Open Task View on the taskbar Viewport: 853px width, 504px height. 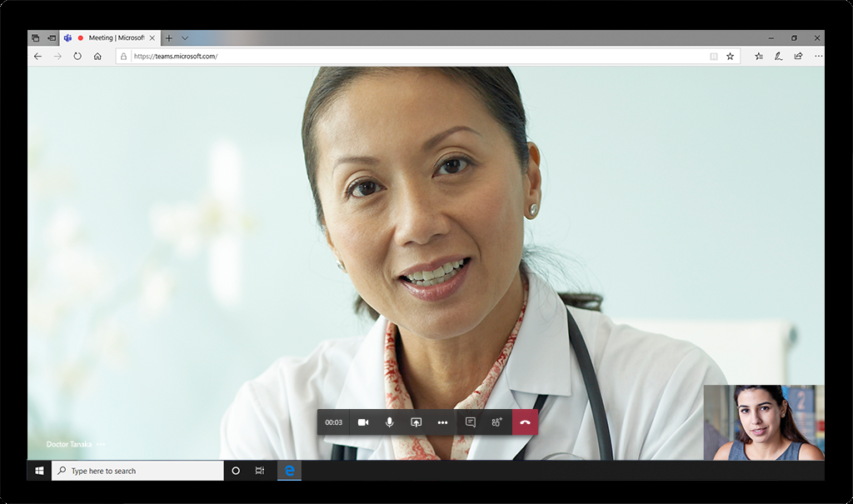tap(259, 471)
